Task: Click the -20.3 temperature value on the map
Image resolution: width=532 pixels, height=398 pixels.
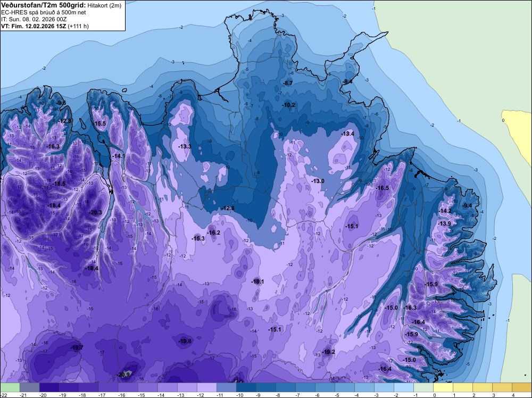Action: [x=95, y=212]
